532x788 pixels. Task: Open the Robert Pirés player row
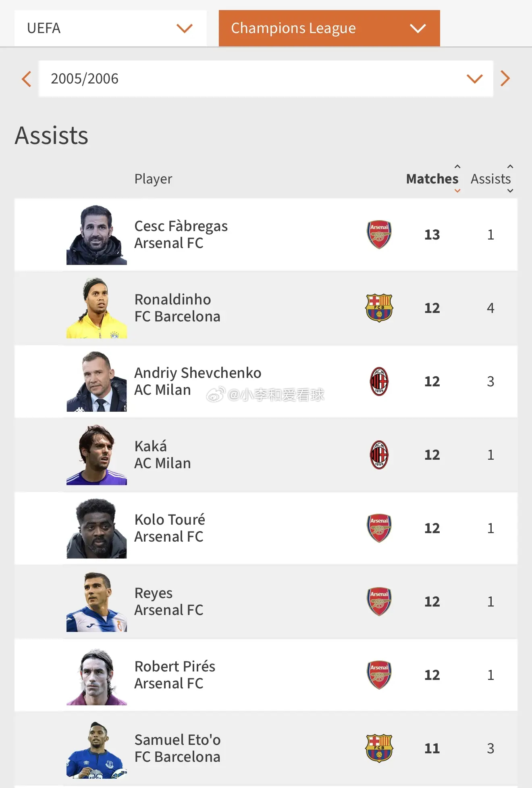[266, 675]
